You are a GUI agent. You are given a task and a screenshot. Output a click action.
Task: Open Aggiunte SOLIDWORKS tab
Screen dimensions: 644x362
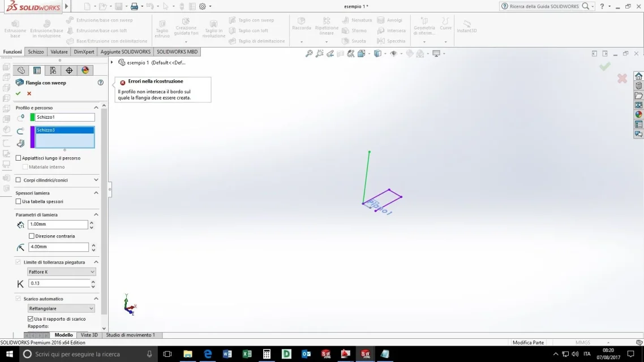125,51
